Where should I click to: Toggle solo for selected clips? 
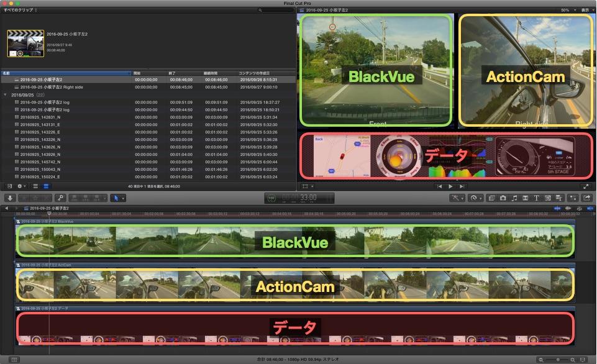coord(579,208)
